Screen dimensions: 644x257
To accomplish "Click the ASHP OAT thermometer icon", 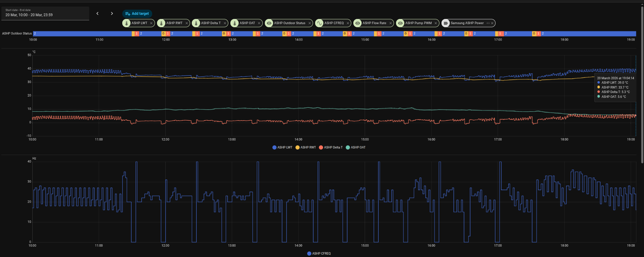I will [235, 23].
